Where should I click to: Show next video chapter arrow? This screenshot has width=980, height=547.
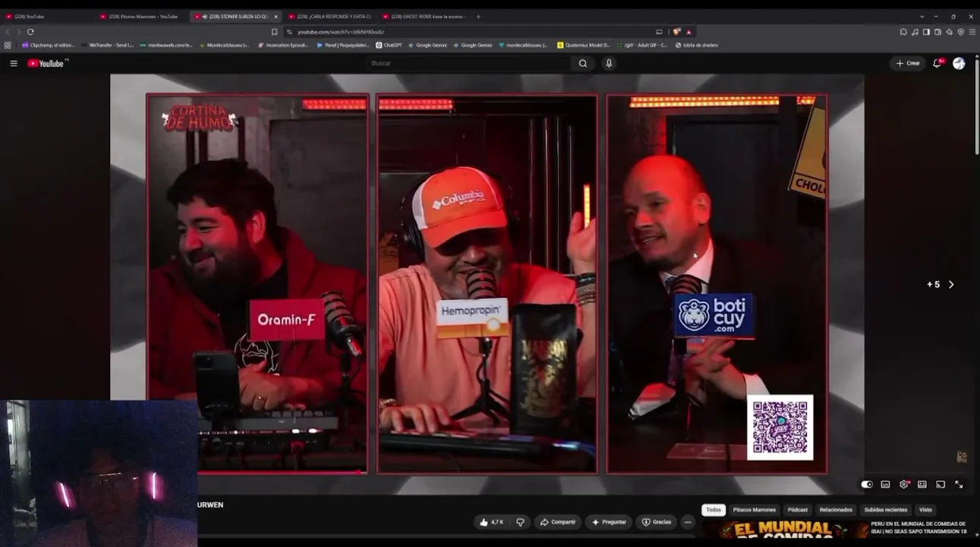(x=951, y=285)
